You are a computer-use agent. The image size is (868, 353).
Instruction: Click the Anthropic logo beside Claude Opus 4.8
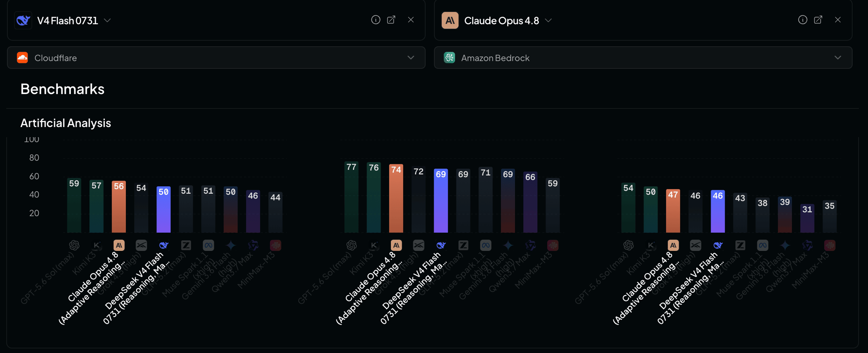click(450, 20)
